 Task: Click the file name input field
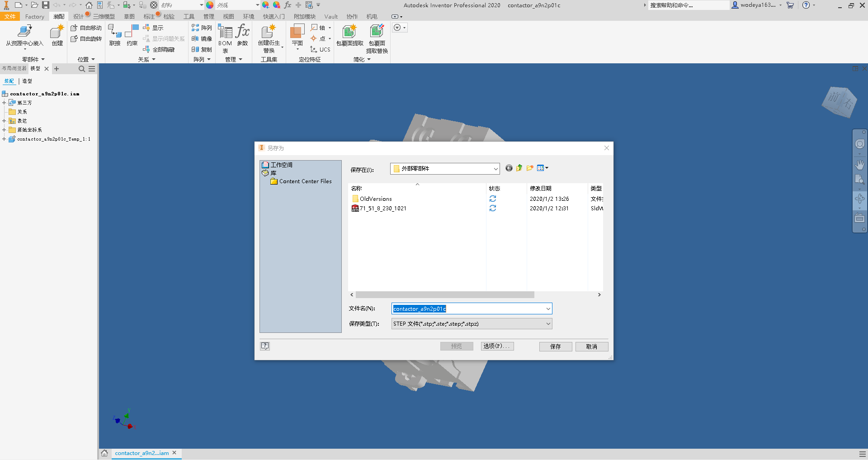tap(468, 309)
